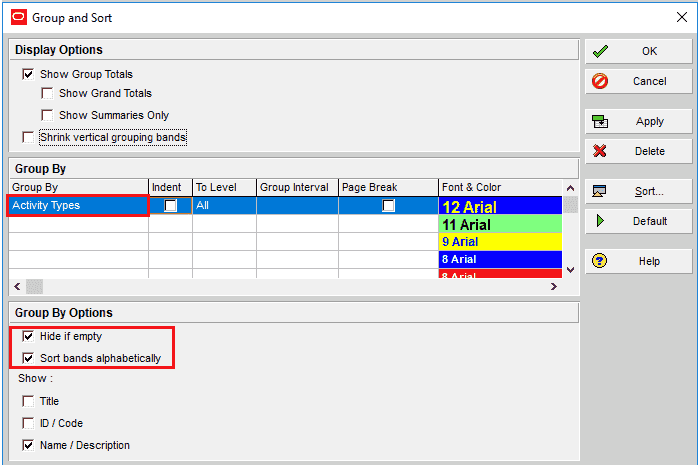Click the table scroll down arrow
The width and height of the screenshot is (700, 465).
coord(570,270)
